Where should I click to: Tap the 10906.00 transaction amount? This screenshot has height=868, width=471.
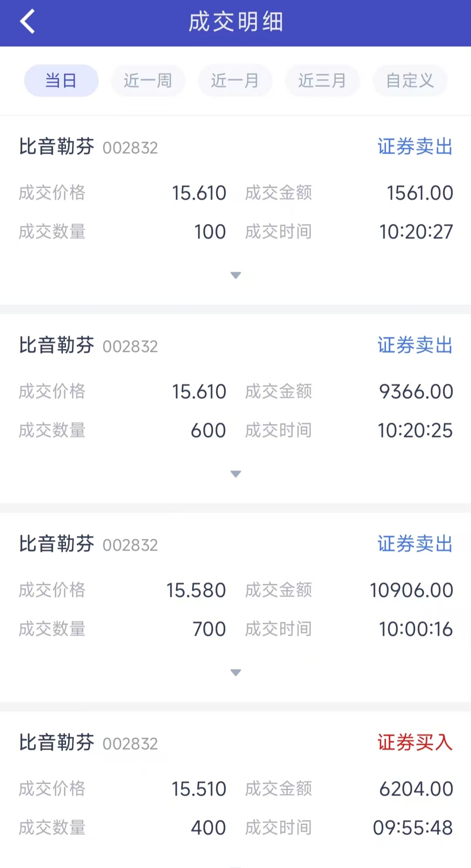411,590
